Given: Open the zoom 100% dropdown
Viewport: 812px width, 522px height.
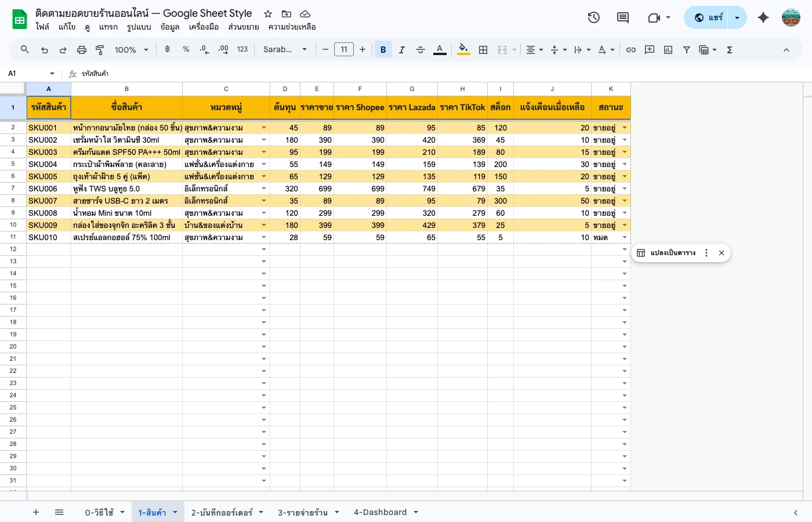Looking at the screenshot, I should (131, 50).
